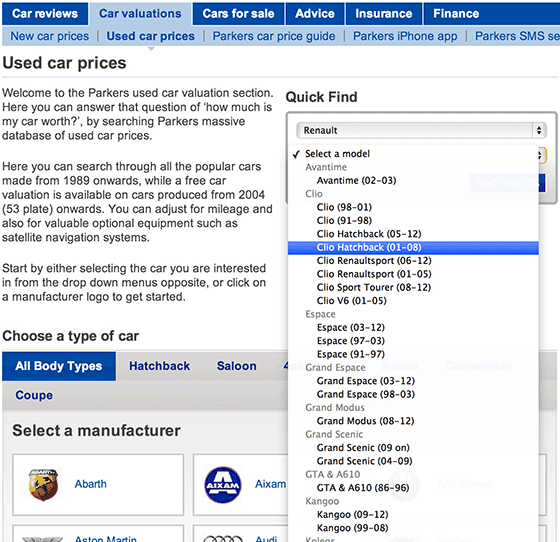Screen dimensions: 560x542
Task: Select Clio Hatchback (01-08) from model list
Action: pos(413,247)
